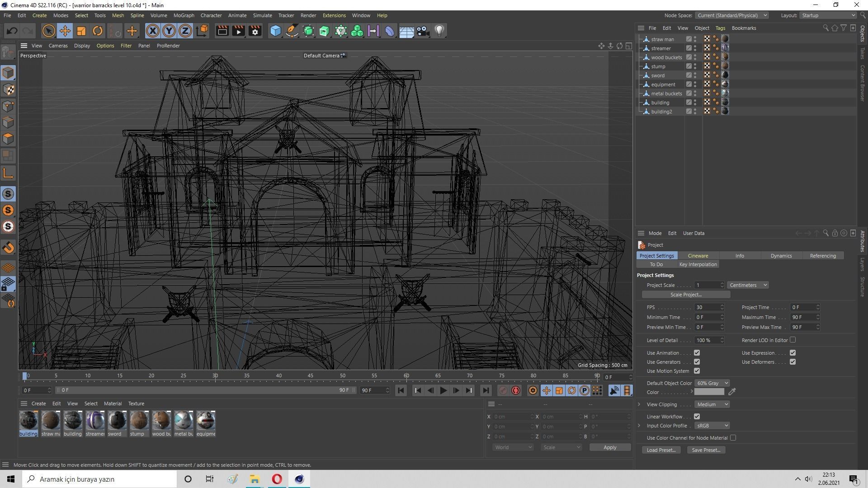Toggle Y axis lock
The height and width of the screenshot is (488, 868).
pos(169,31)
